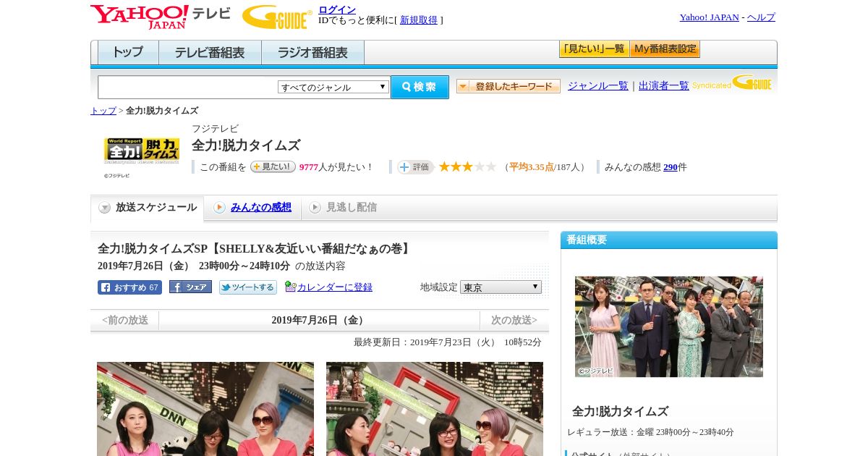Image resolution: width=868 pixels, height=456 pixels.
Task: Click the right program scene photo
Action: point(435,409)
